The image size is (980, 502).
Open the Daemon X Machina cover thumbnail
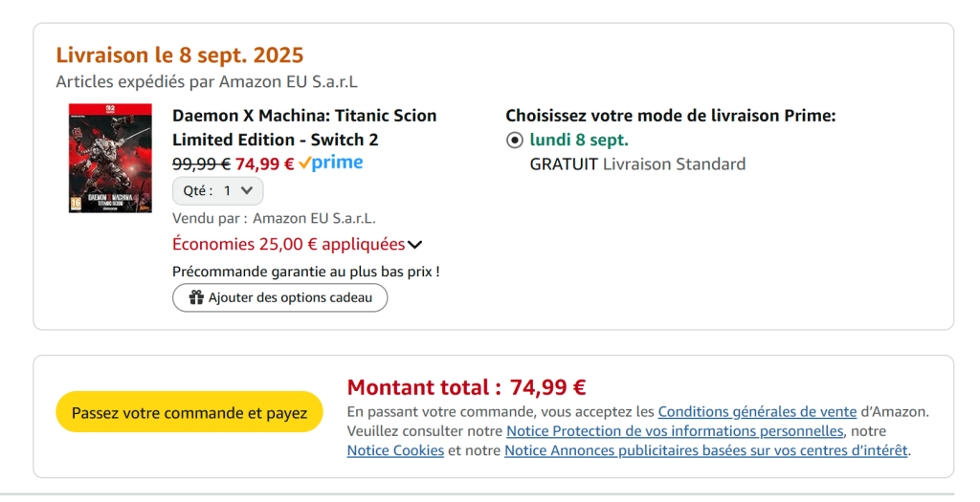pos(110,158)
